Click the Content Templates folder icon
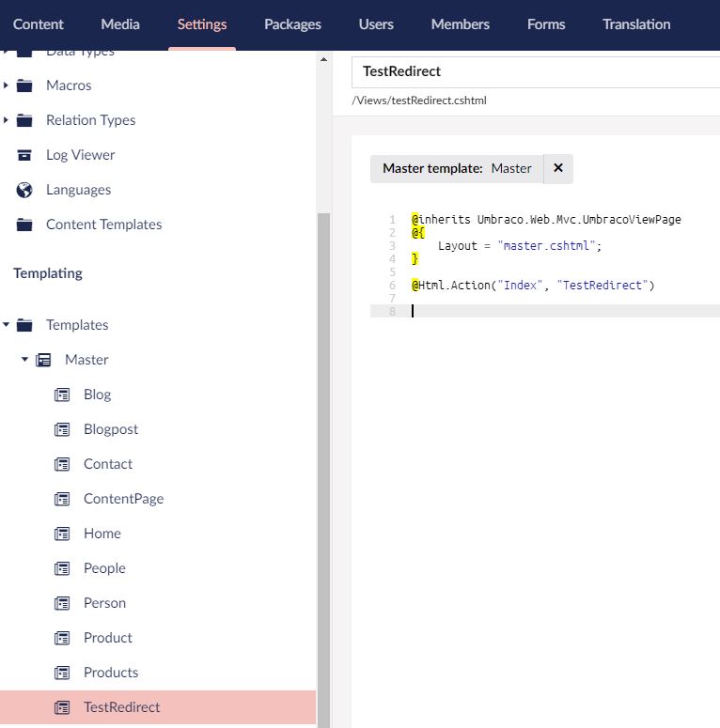 click(24, 225)
